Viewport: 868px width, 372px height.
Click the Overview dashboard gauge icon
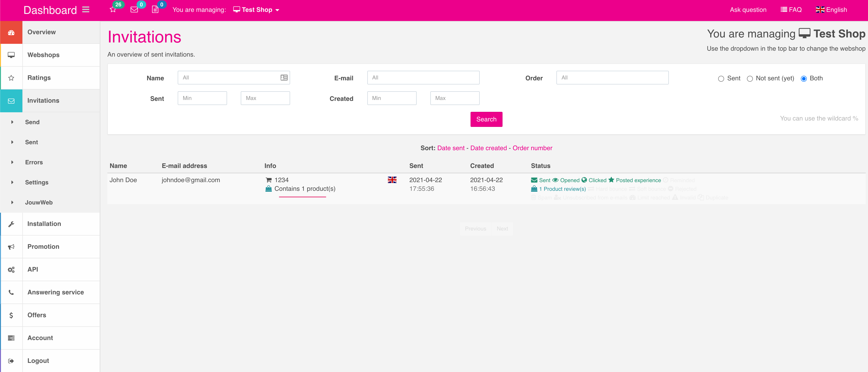coord(11,33)
